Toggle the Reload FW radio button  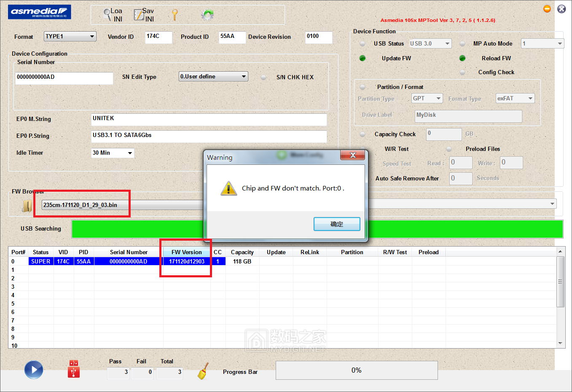[x=462, y=58]
